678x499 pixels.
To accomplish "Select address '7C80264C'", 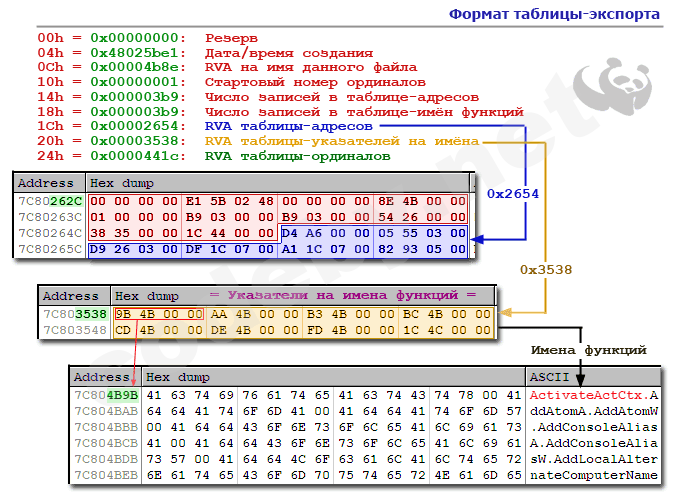I will pyautogui.click(x=50, y=233).
